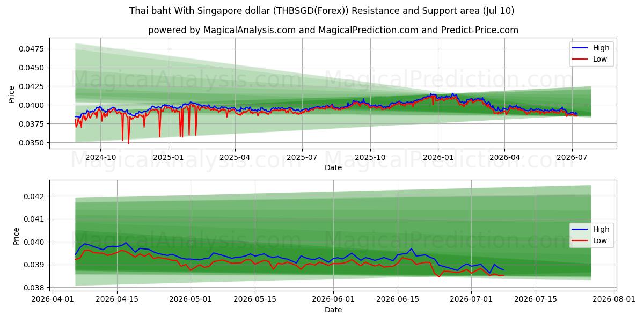
Task: Click the 2026-06-15 x-axis tick label
Action: point(397,299)
